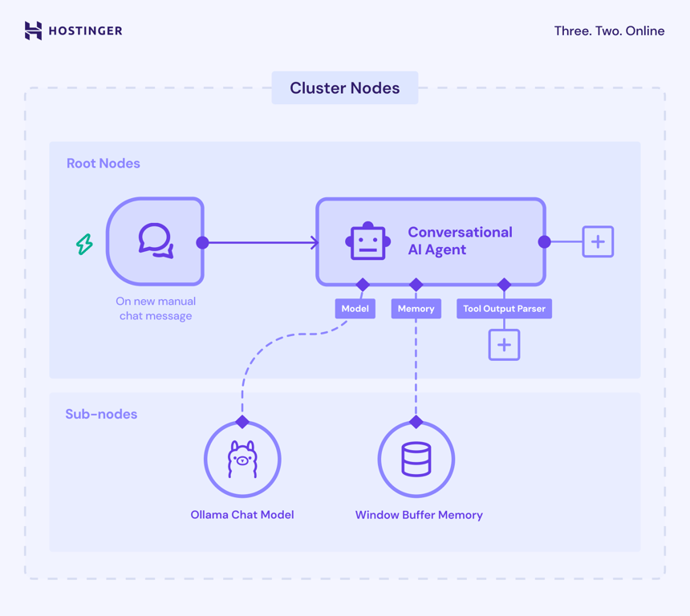The image size is (690, 616).
Task: Click the green lightning bolt trigger icon
Action: click(83, 243)
